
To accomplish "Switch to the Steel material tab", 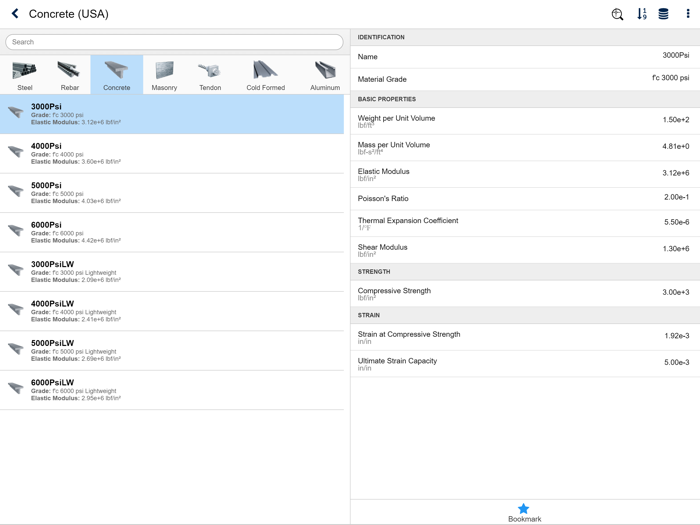I will pyautogui.click(x=25, y=75).
